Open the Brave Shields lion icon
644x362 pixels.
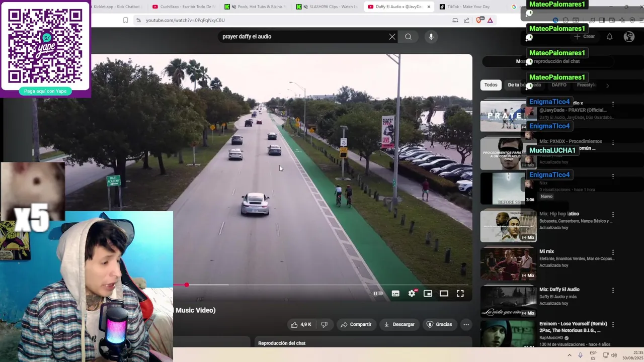tap(479, 20)
